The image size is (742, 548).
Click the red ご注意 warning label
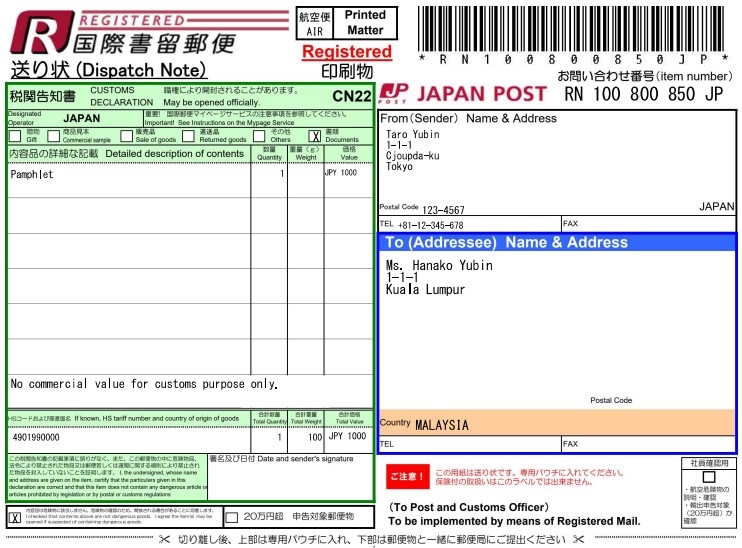pyautogui.click(x=407, y=475)
